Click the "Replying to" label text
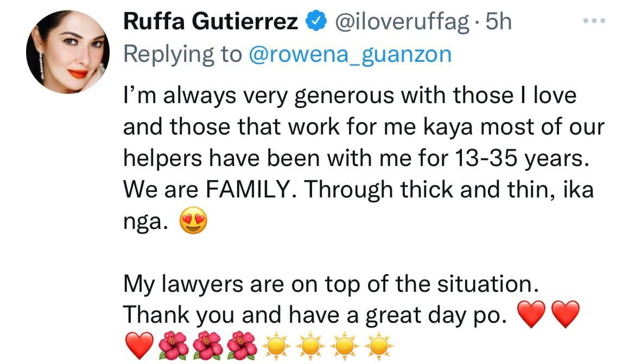Viewport: 635px width, 364px height. tap(183, 54)
